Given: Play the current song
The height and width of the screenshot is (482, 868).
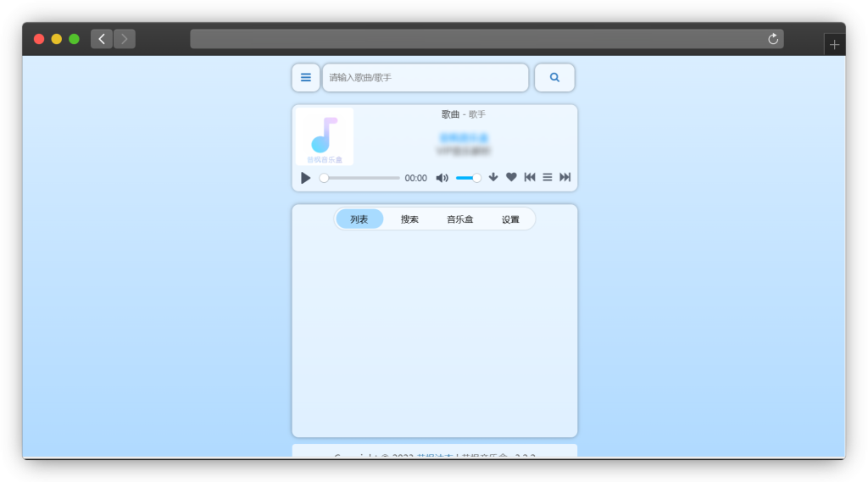Looking at the screenshot, I should pyautogui.click(x=306, y=178).
